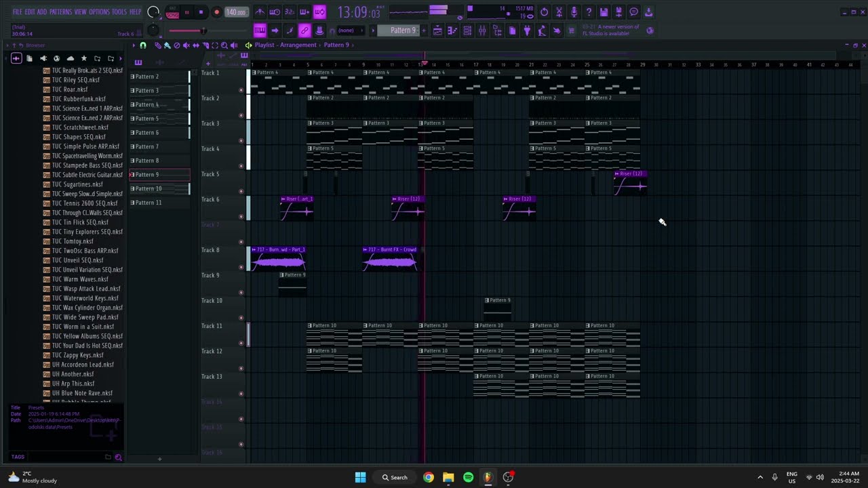Click the master volume knob
The width and height of the screenshot is (868, 488).
[153, 12]
